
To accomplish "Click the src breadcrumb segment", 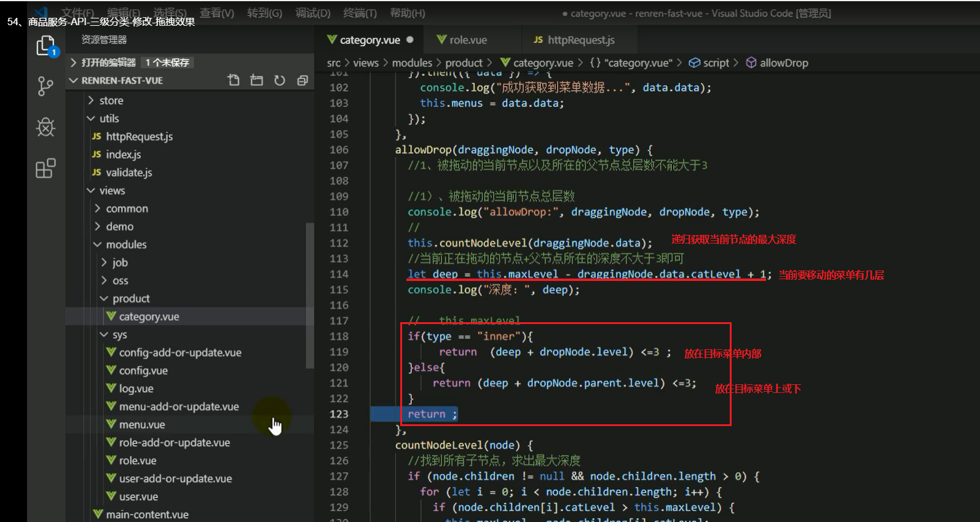I will [334, 63].
